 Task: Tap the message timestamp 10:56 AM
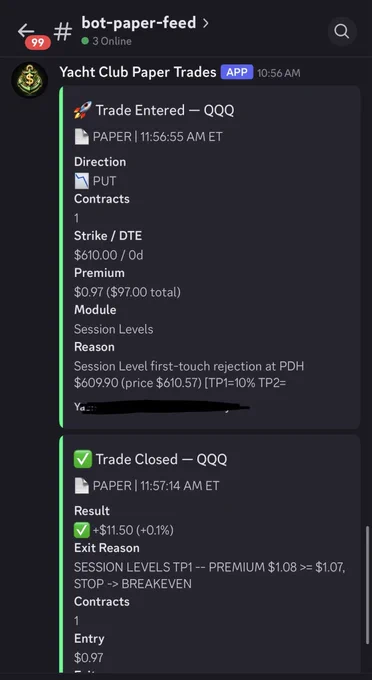click(x=278, y=73)
